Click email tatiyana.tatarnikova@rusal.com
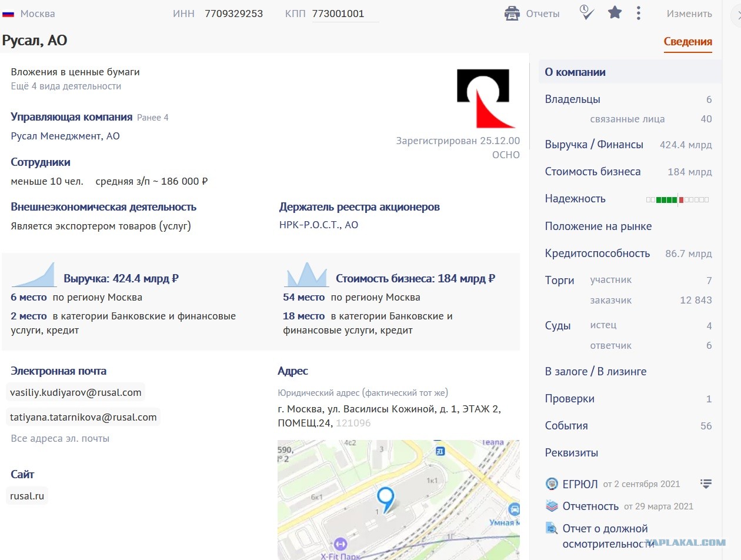Screen dimensions: 741x560 coord(84,417)
